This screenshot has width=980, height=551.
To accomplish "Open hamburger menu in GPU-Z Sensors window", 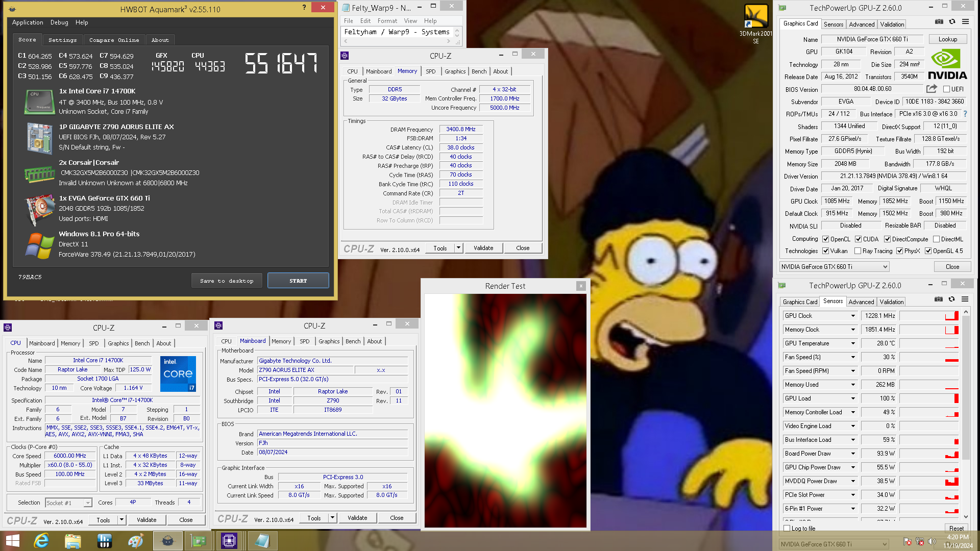I will click(965, 299).
